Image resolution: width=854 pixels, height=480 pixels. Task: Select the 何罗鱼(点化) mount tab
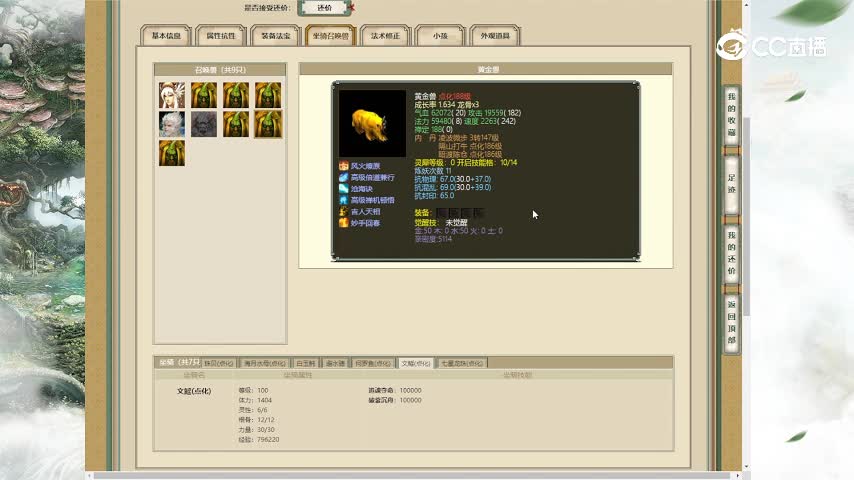[x=373, y=363]
